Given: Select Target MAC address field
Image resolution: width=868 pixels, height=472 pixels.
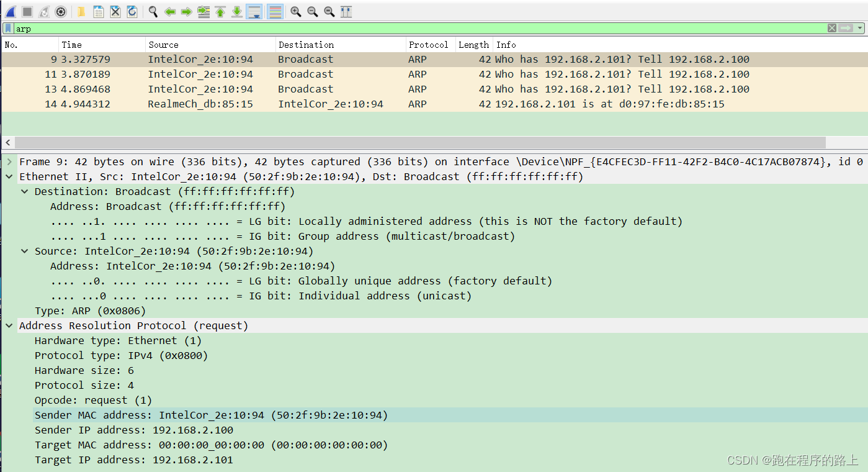Looking at the screenshot, I should click(211, 445).
